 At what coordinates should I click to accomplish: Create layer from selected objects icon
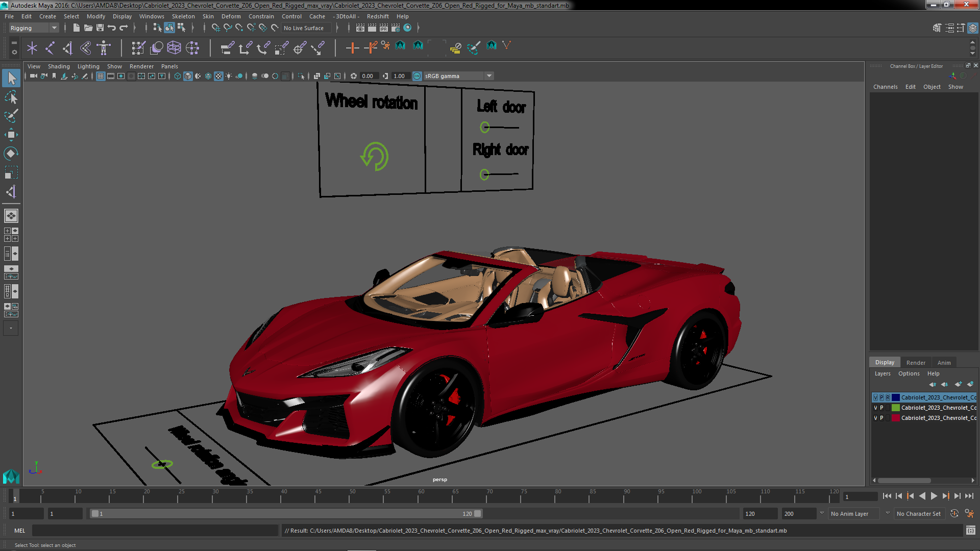(970, 384)
